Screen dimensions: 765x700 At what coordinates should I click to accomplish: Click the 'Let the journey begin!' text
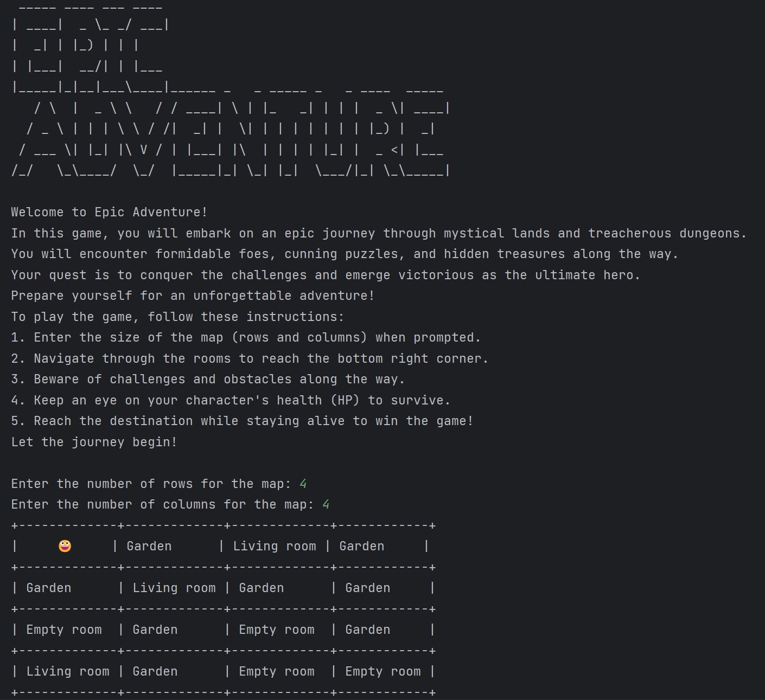pos(94,442)
